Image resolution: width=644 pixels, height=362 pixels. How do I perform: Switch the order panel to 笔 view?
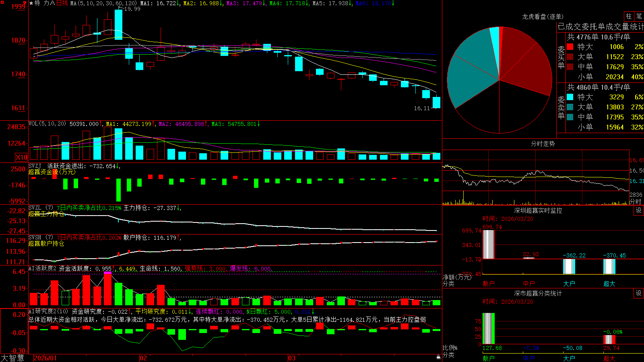click(639, 16)
